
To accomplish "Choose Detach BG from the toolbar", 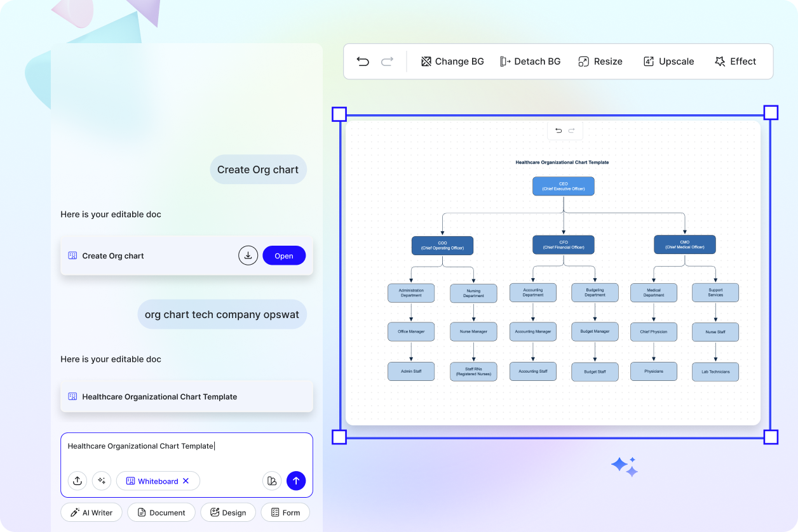I will pyautogui.click(x=530, y=61).
